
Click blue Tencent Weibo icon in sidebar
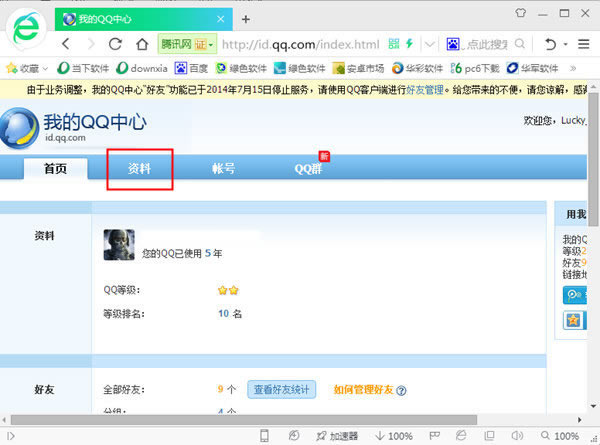coord(574,295)
